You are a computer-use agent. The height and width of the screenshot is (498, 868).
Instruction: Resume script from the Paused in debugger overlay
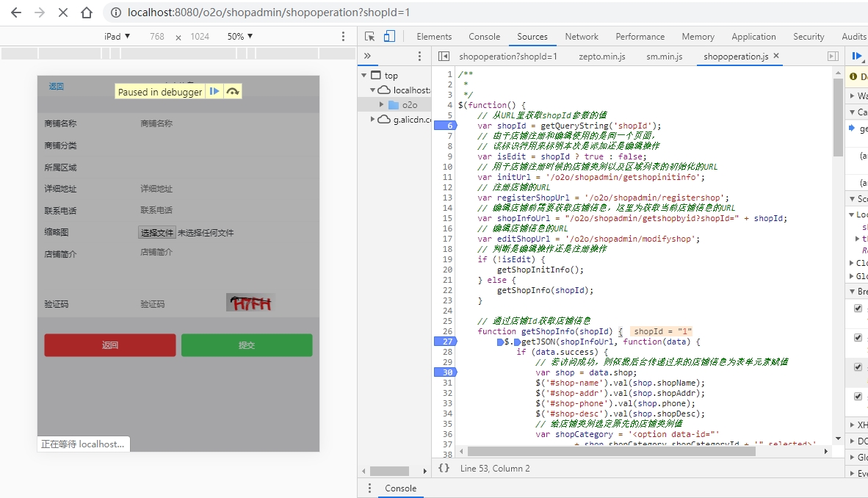[214, 92]
